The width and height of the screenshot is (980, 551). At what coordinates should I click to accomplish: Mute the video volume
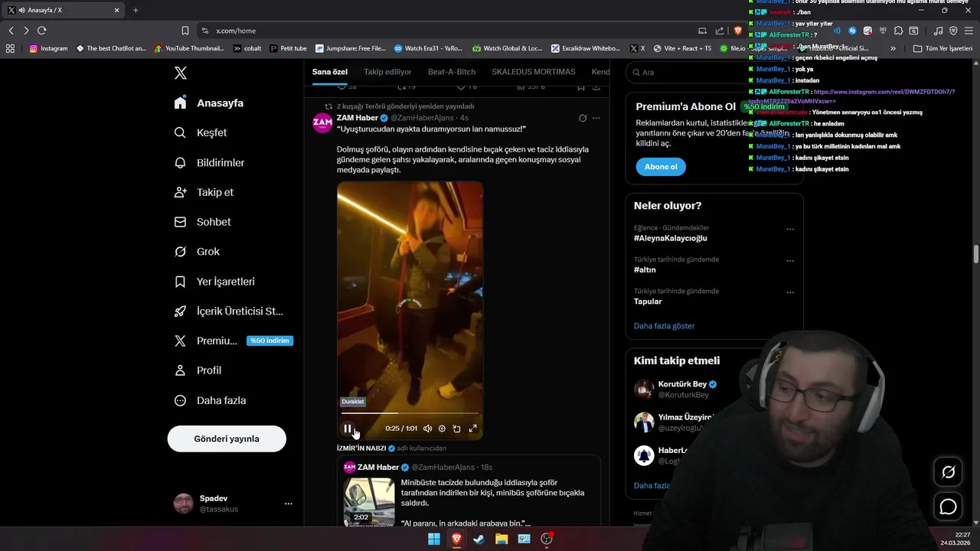point(427,429)
